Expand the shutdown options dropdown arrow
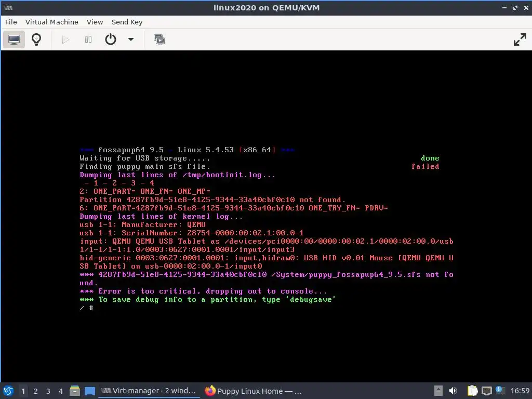532x399 pixels. (x=130, y=39)
